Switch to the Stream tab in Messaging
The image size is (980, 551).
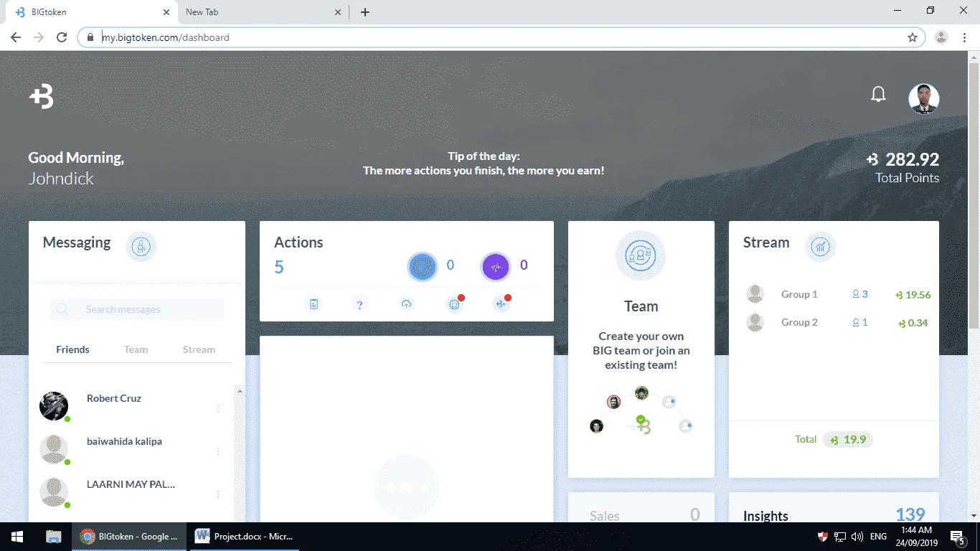pyautogui.click(x=199, y=349)
